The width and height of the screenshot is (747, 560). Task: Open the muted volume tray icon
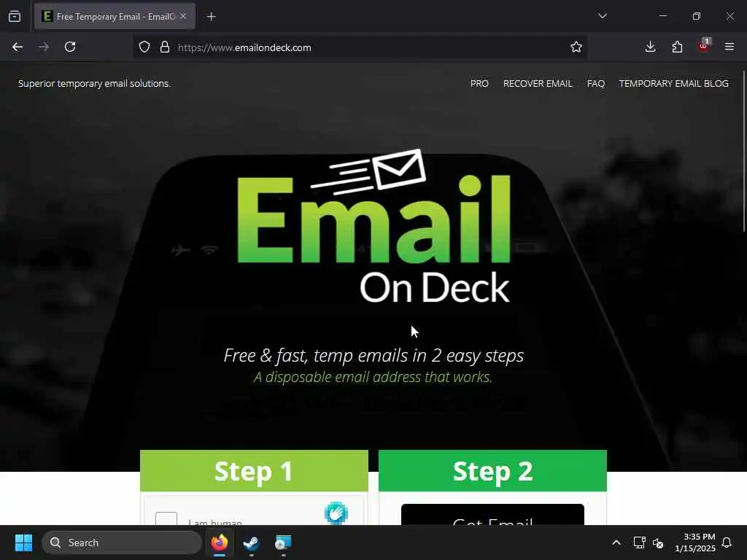point(658,542)
